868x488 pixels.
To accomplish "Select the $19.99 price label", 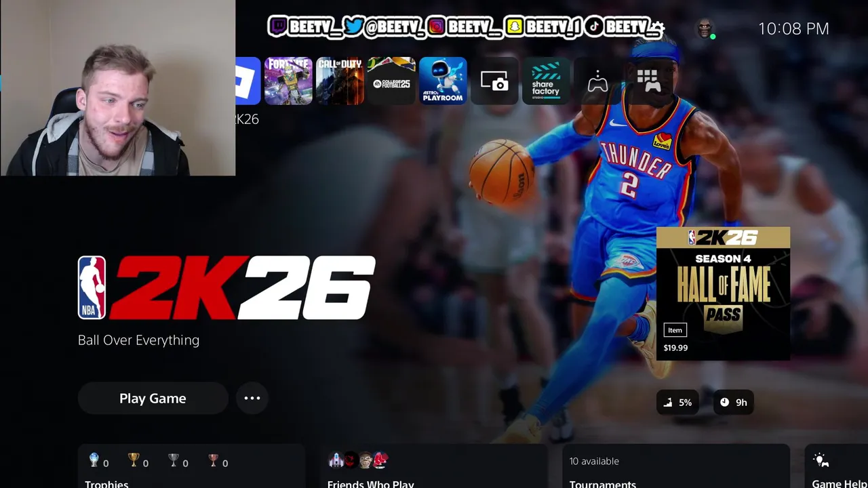I will (x=675, y=348).
